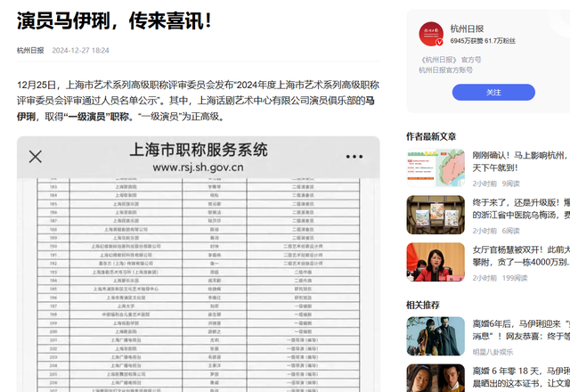Click the 明星八卦娱乐 source label

coord(493,352)
